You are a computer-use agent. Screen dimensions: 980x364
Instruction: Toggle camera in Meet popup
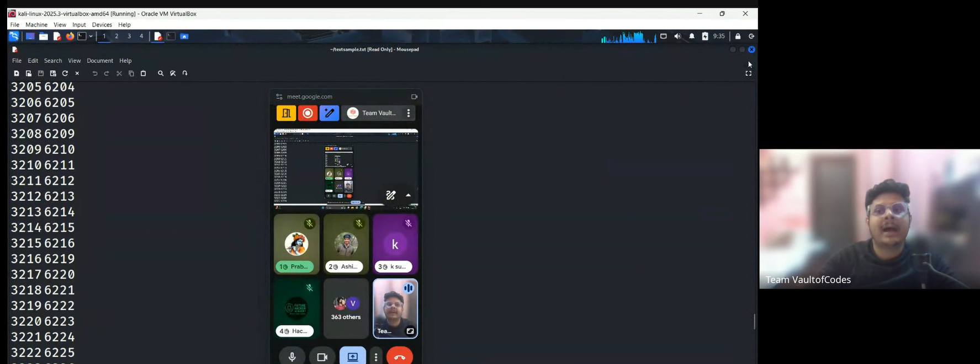322,357
